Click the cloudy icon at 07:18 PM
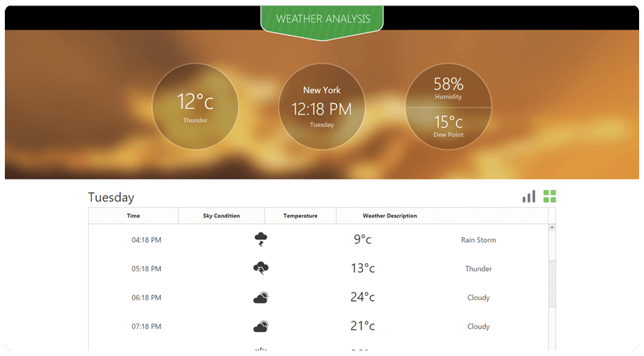Viewport: 644px width, 356px height. coord(261,326)
